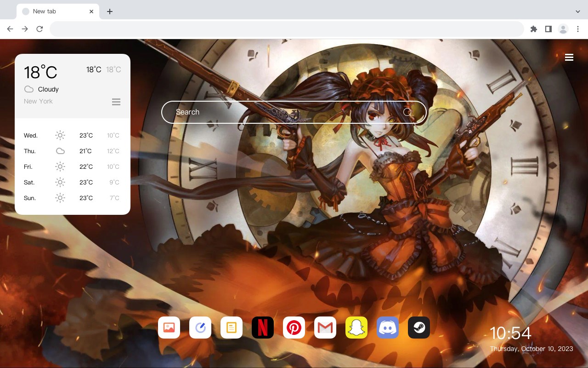Toggle the browser side panel icon

(548, 29)
